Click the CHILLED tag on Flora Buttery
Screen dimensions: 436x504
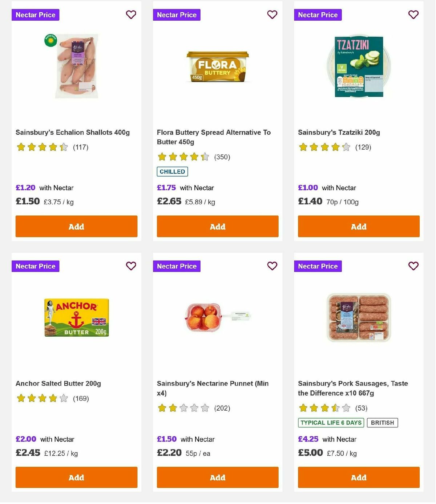point(172,171)
